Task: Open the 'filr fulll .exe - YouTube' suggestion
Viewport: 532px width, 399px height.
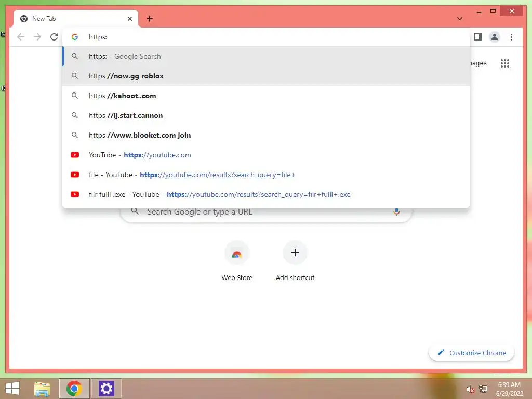Action: click(x=266, y=194)
